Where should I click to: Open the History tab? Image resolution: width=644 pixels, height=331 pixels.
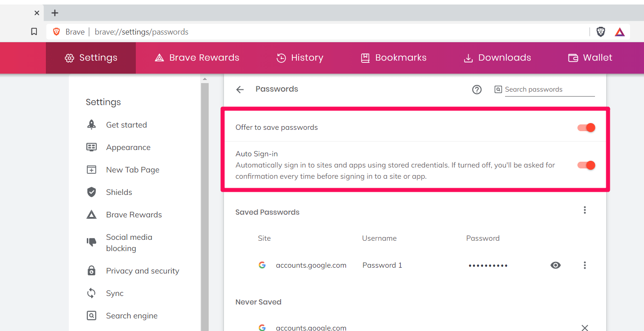(x=300, y=58)
